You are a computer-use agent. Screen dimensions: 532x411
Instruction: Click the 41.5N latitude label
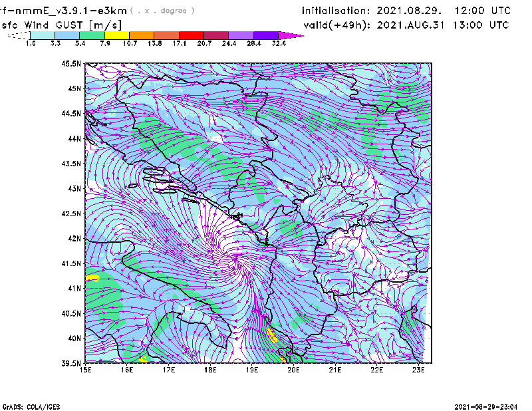point(71,263)
